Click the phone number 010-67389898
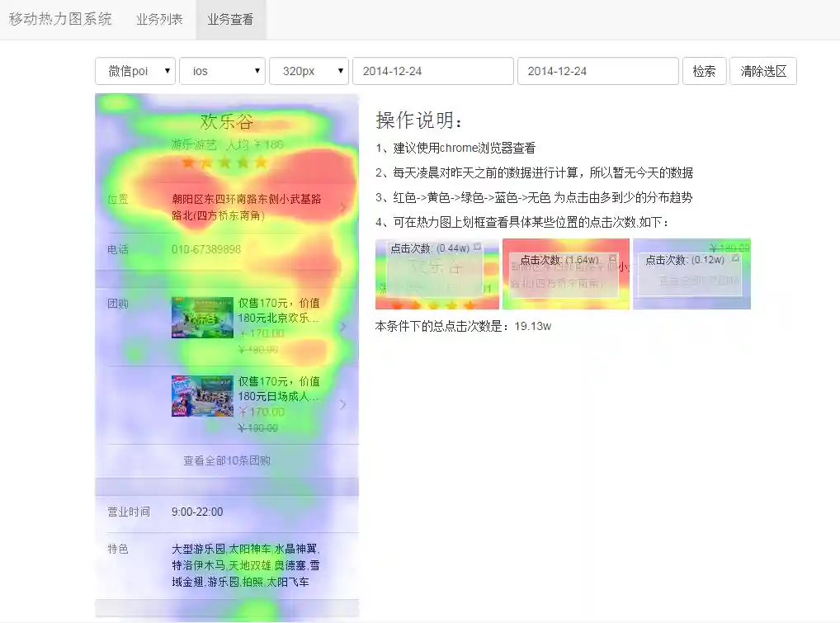 point(206,249)
